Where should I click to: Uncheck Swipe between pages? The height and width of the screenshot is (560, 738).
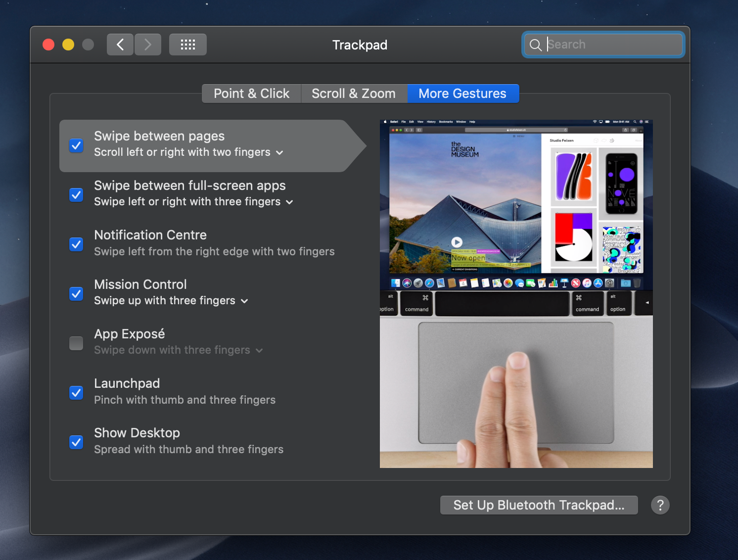click(76, 145)
